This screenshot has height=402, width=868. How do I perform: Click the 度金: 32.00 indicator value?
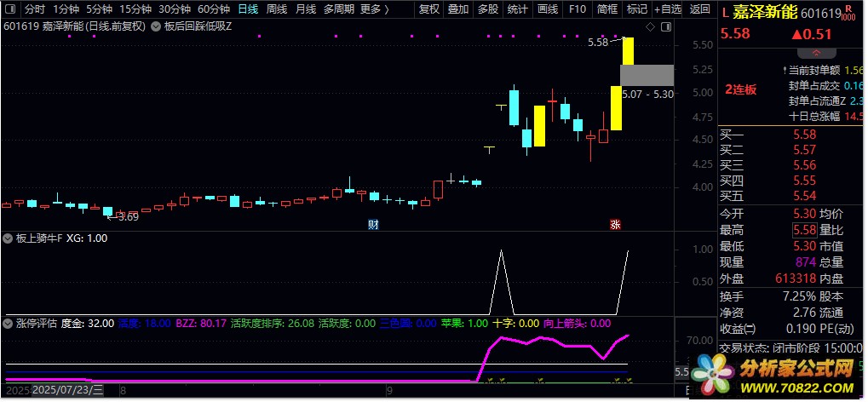click(88, 324)
